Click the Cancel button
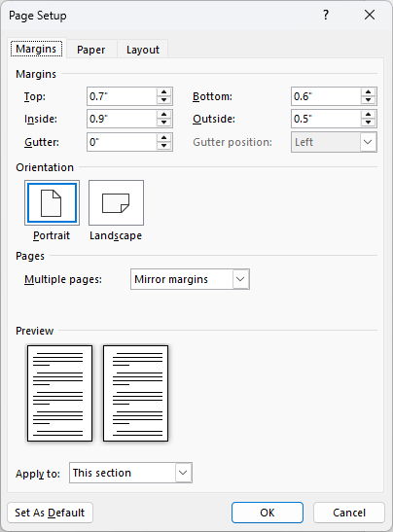This screenshot has width=393, height=532. point(349,513)
